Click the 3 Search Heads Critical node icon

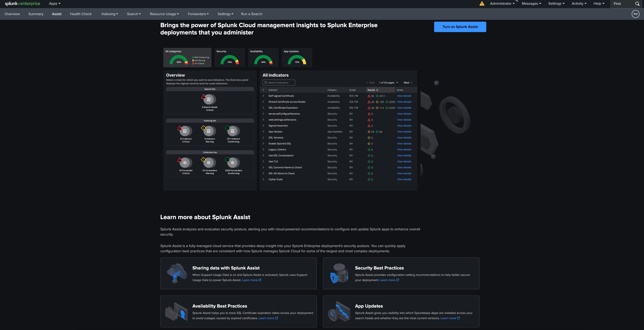pyautogui.click(x=209, y=99)
